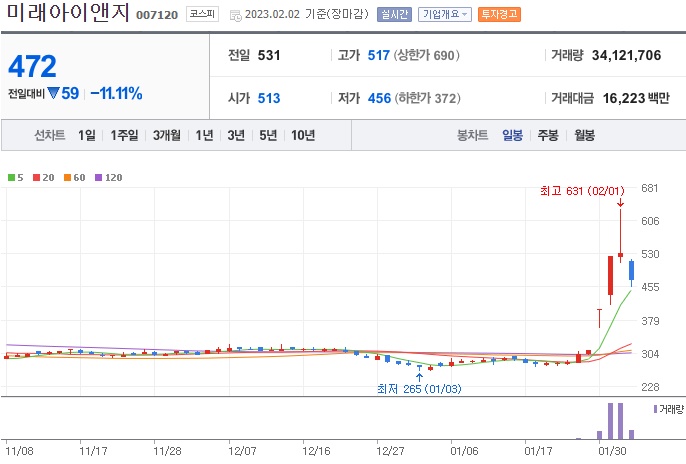The width and height of the screenshot is (686, 464).
Task: Click current price 472
Action: pos(32,66)
